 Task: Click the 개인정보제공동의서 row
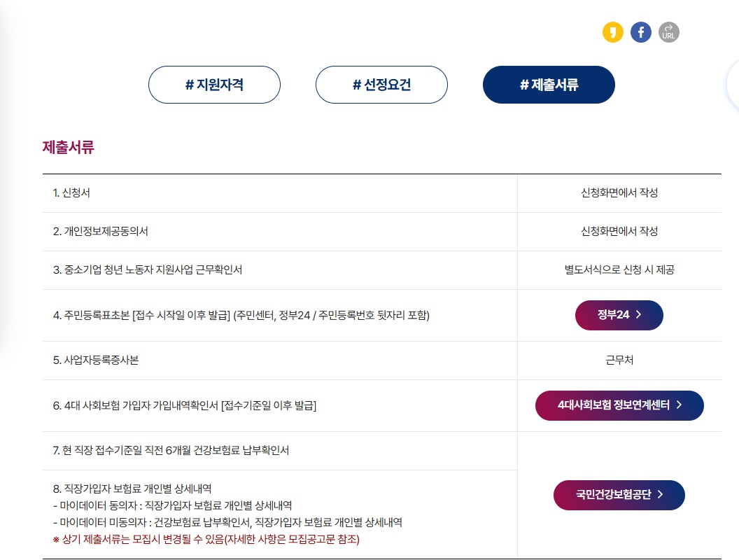click(x=280, y=232)
